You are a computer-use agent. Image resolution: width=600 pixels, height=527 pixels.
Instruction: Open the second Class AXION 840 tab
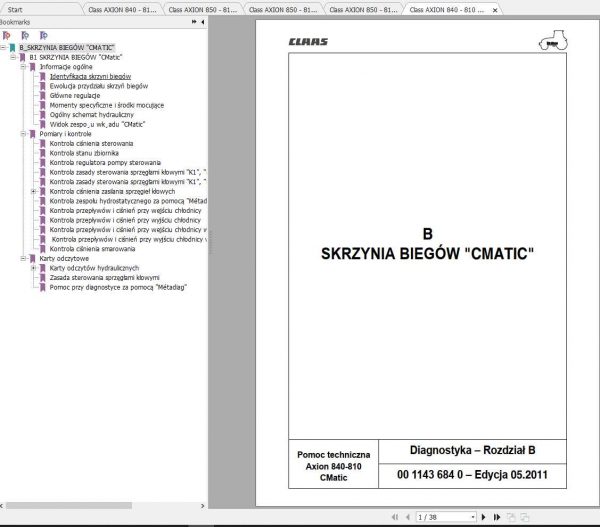pyautogui.click(x=122, y=10)
